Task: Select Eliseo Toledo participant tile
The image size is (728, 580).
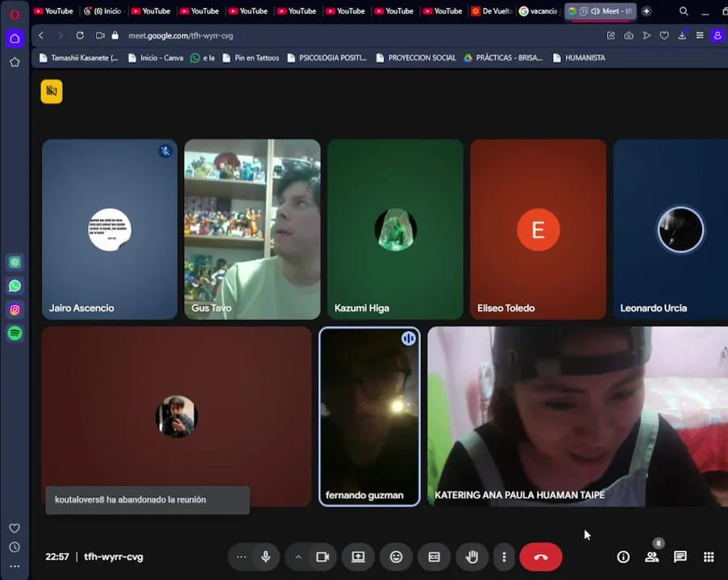Action: (x=538, y=230)
